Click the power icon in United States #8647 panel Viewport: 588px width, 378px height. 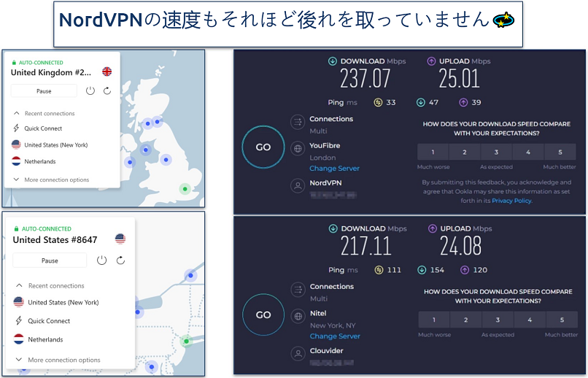tap(101, 261)
